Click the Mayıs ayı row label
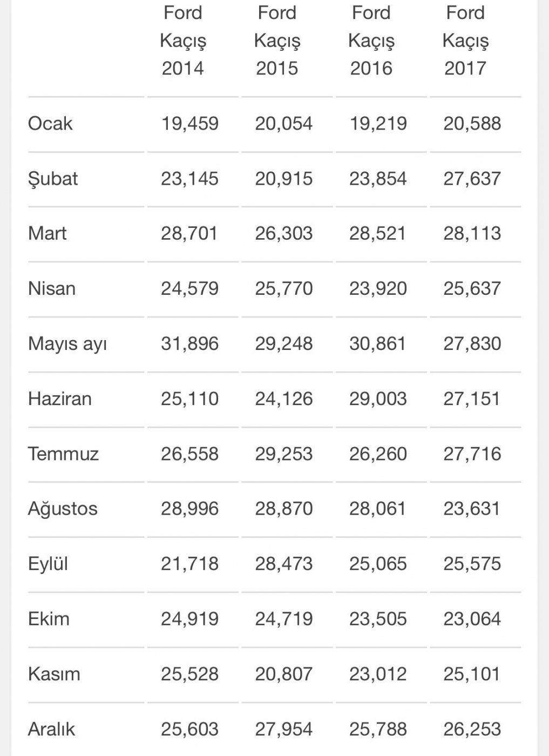 tap(67, 344)
